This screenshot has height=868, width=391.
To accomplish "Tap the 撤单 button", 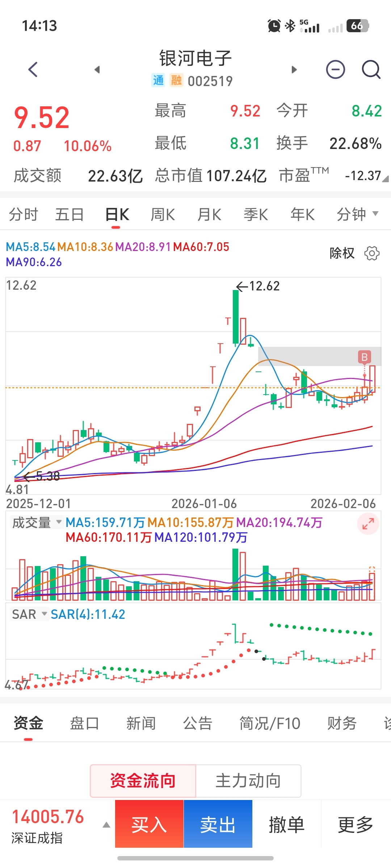I will pyautogui.click(x=287, y=825).
